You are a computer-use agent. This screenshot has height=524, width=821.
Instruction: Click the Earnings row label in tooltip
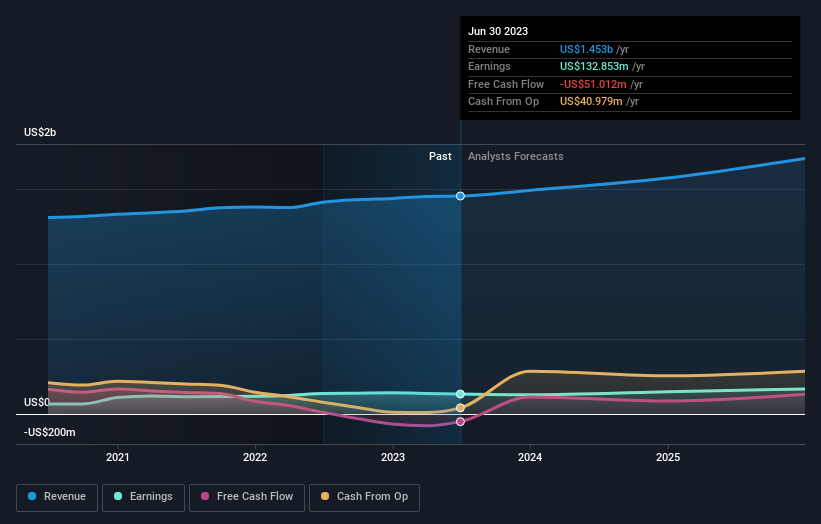[x=489, y=66]
